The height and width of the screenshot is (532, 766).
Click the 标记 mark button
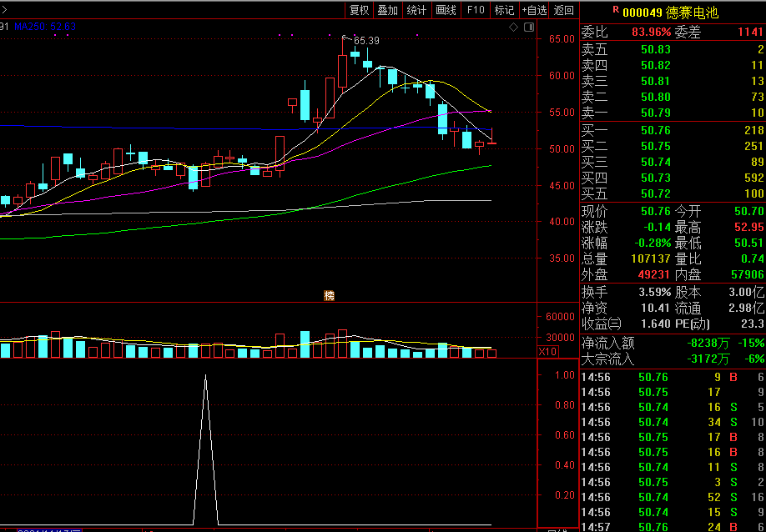(504, 10)
